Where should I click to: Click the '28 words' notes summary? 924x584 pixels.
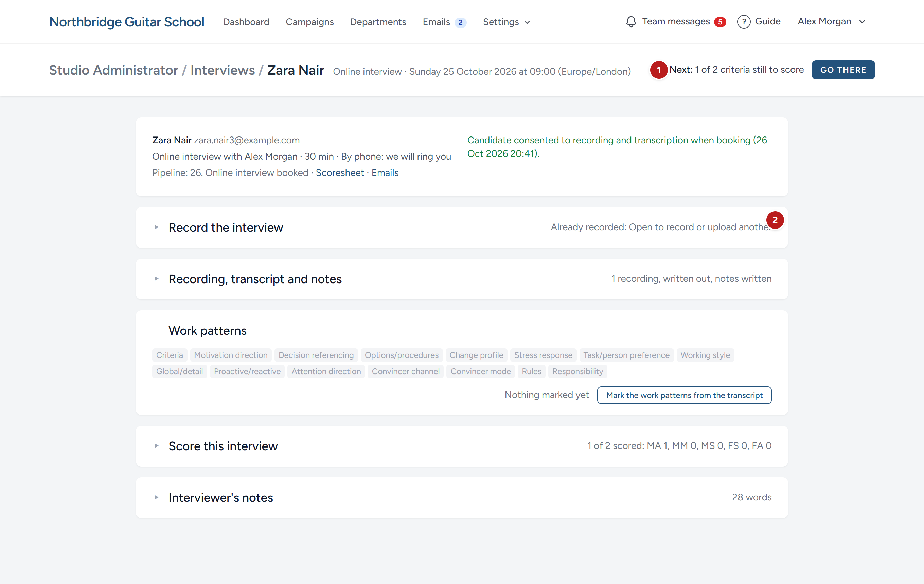pyautogui.click(x=751, y=497)
